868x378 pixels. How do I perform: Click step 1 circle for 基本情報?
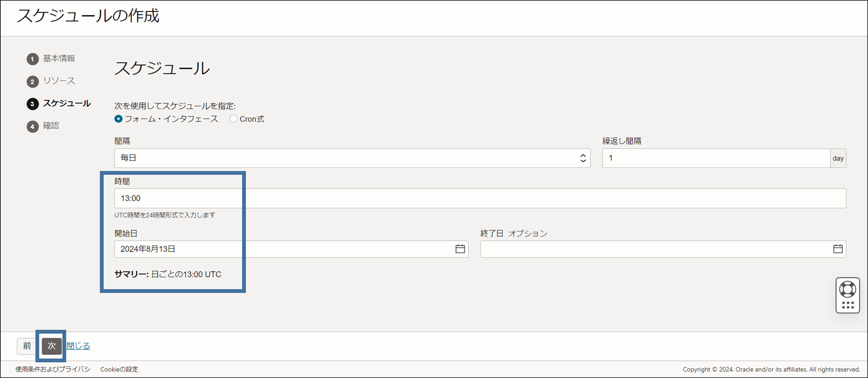coord(32,59)
